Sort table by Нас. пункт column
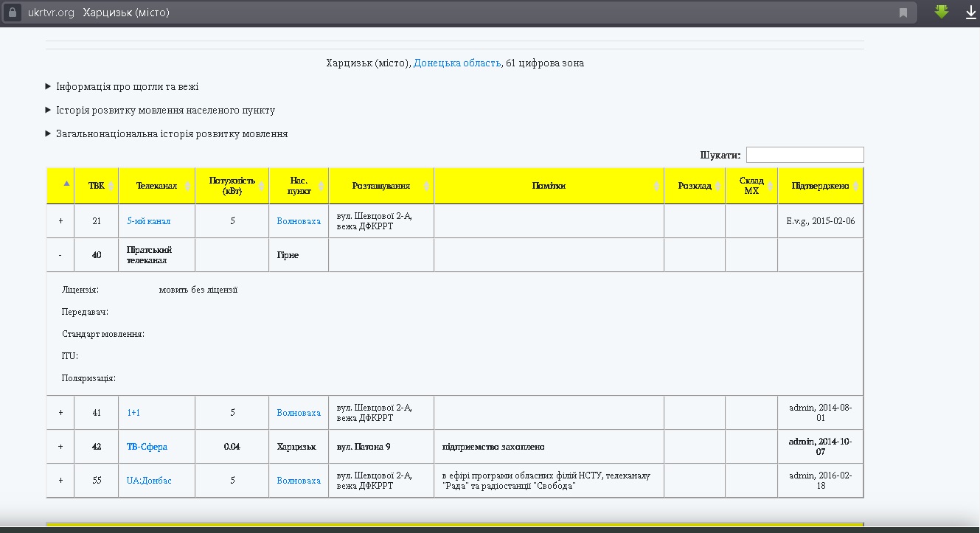This screenshot has height=533, width=980. click(x=299, y=186)
